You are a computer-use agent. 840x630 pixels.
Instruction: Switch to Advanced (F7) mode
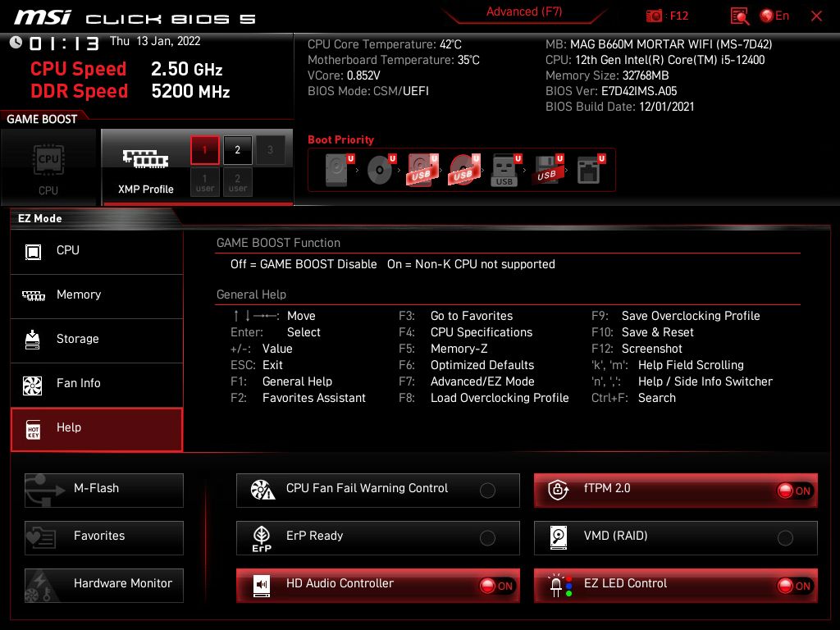pyautogui.click(x=524, y=12)
